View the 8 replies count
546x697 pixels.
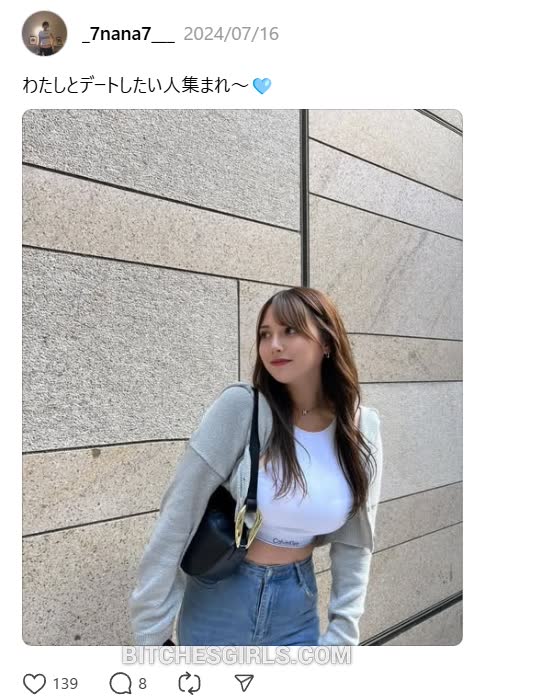(x=143, y=684)
